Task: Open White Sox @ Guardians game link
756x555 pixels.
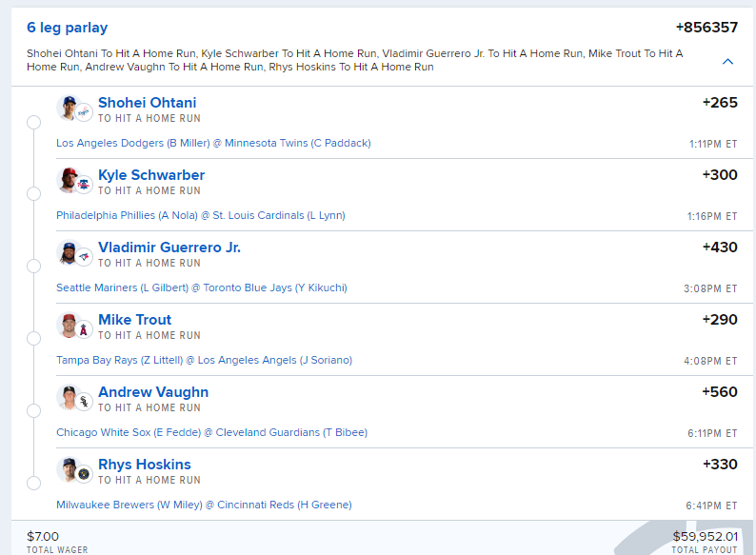Action: tap(211, 432)
